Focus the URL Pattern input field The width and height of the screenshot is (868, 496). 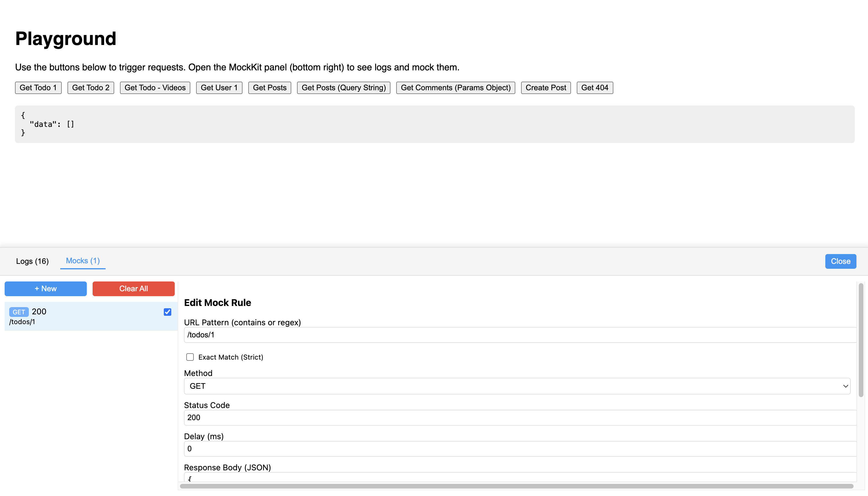point(520,335)
